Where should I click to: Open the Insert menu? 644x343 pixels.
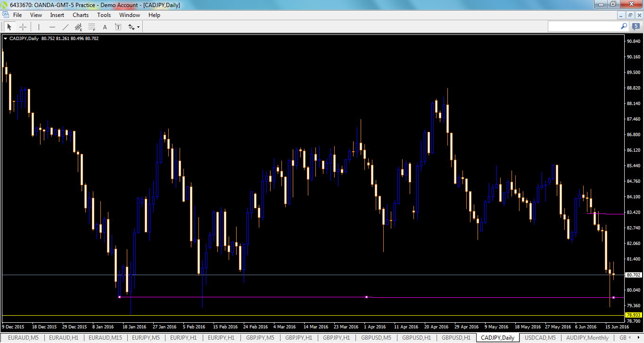click(57, 15)
